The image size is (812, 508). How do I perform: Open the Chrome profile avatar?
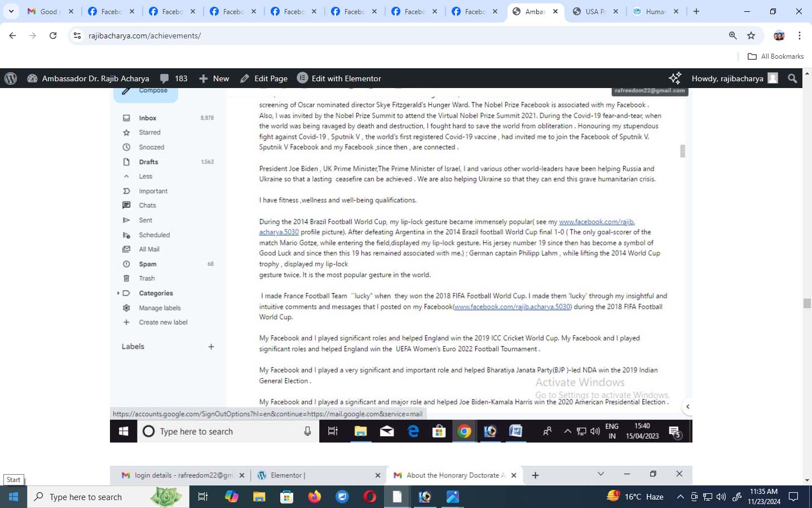coord(779,36)
